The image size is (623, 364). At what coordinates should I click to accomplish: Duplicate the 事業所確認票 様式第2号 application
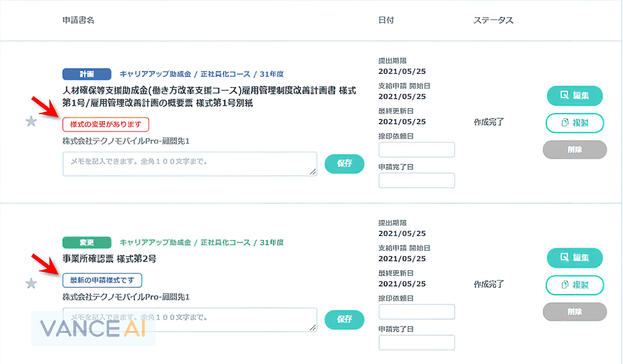(x=574, y=285)
